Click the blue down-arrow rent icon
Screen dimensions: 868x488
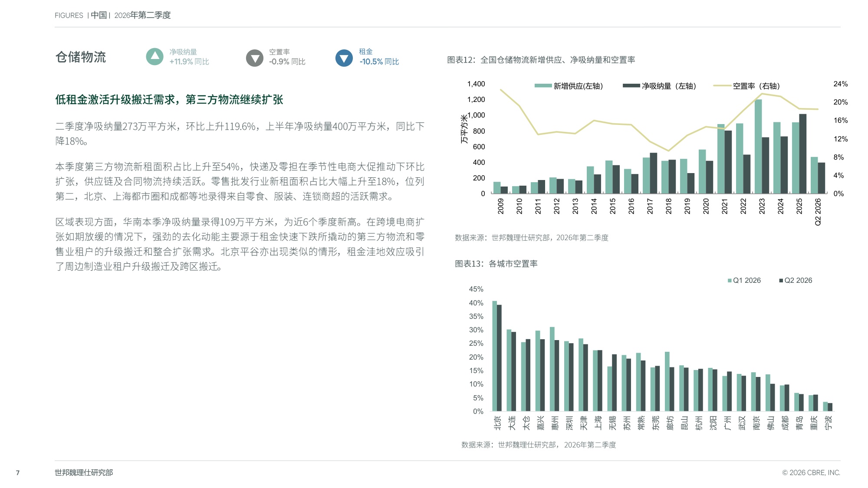(344, 58)
